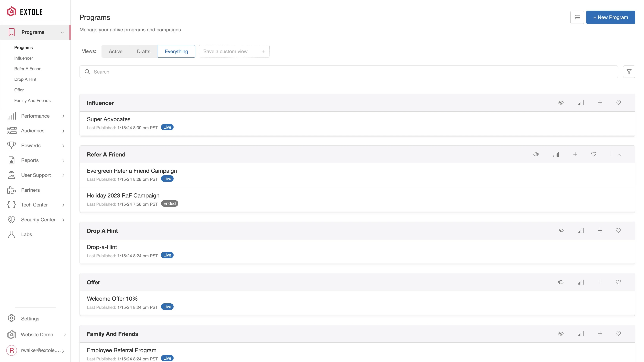This screenshot has height=362, width=644.
Task: Expand the Website Demo account chevron
Action: click(65, 335)
